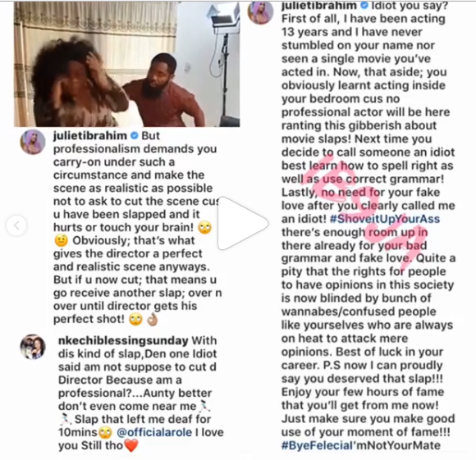Click julietibrahim username in right comment
The image size is (476, 460).
click(x=319, y=5)
